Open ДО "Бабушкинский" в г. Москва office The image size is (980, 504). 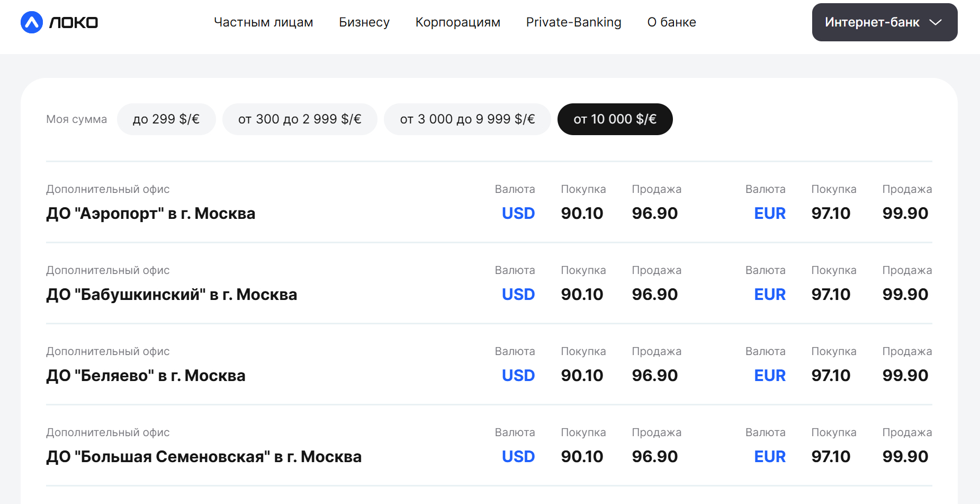pyautogui.click(x=172, y=295)
